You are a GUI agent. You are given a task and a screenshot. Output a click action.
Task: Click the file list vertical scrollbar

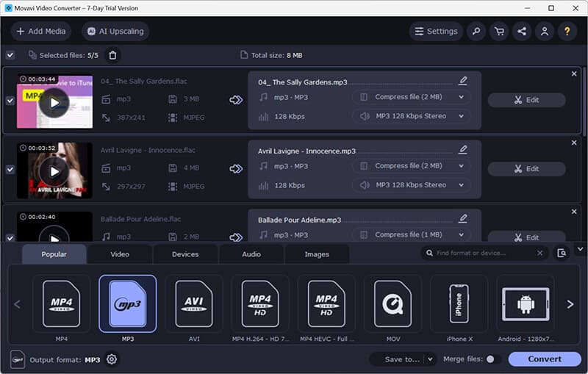(584, 101)
